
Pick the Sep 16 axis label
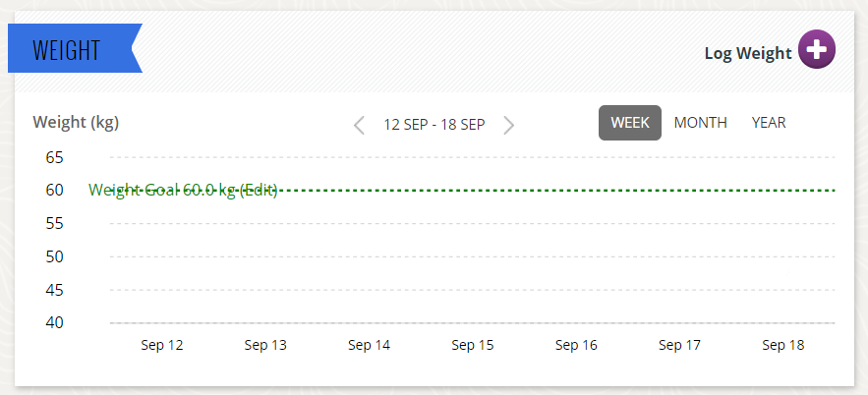coord(576,345)
